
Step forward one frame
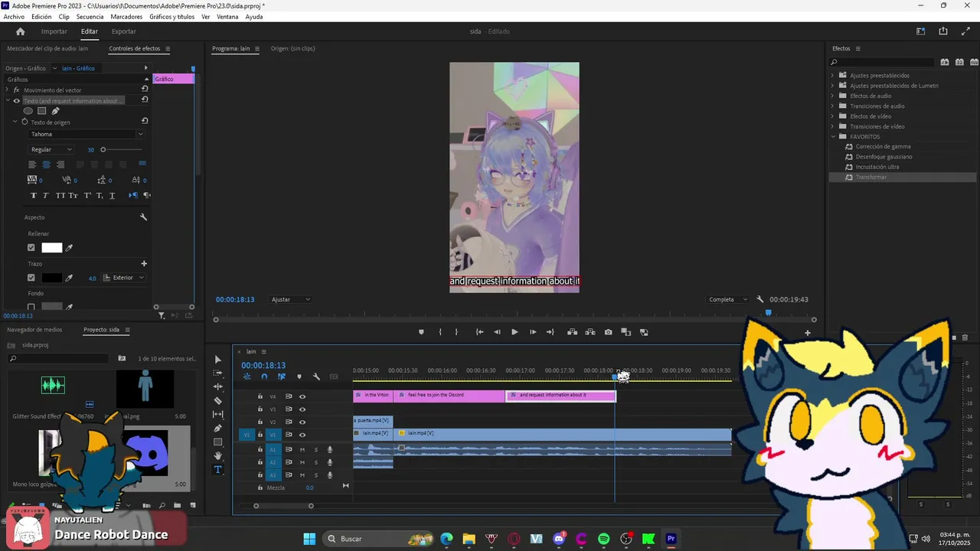tap(533, 332)
